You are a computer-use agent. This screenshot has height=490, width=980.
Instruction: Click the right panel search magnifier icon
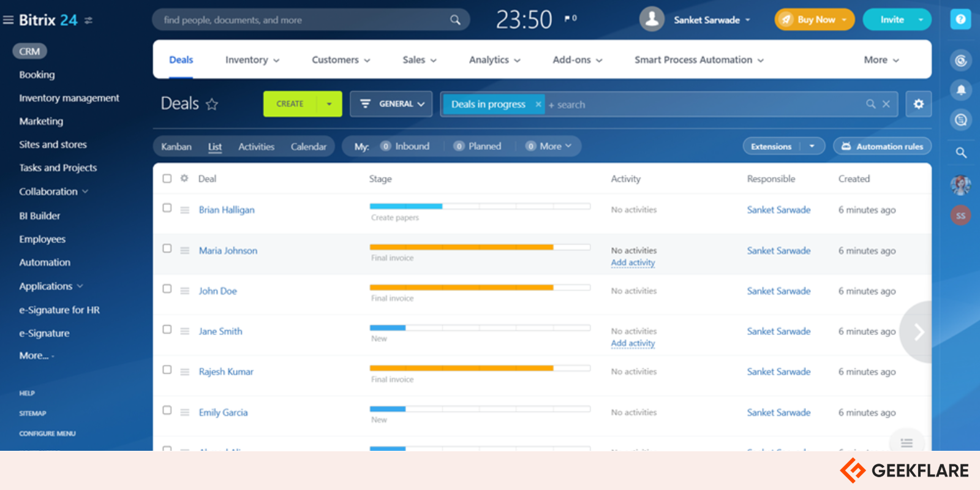coord(961,153)
